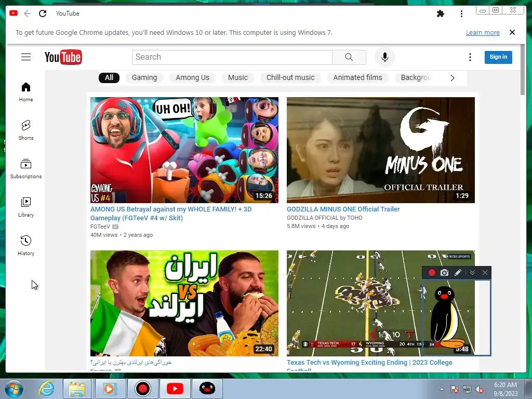Image resolution: width=532 pixels, height=399 pixels.
Task: Dismiss the Chrome update notification bar
Action: (512, 32)
